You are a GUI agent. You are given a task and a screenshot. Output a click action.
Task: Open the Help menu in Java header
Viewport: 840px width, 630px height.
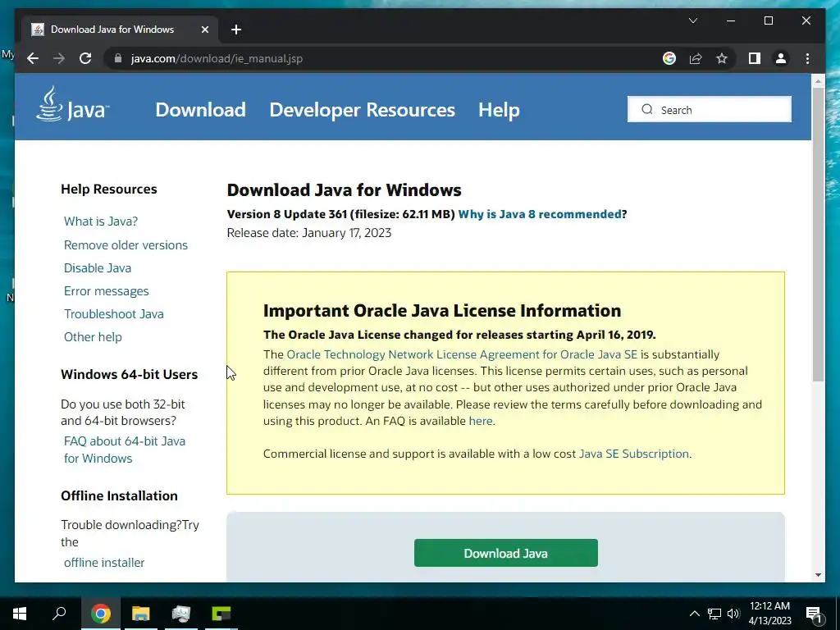[x=499, y=110]
